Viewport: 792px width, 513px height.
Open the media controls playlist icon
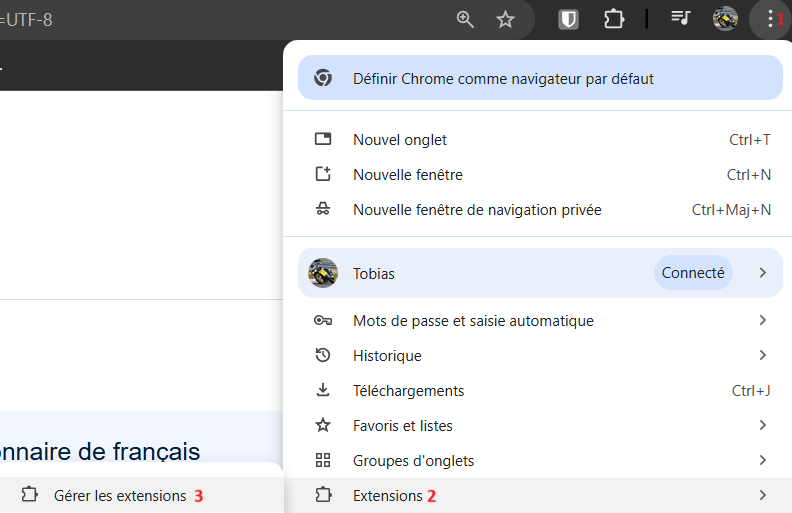tap(680, 18)
